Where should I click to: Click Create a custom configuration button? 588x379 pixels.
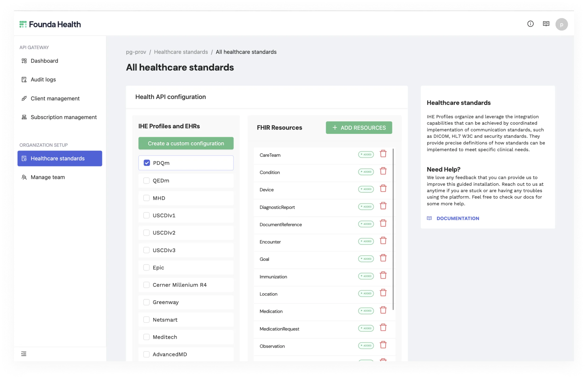(x=186, y=143)
